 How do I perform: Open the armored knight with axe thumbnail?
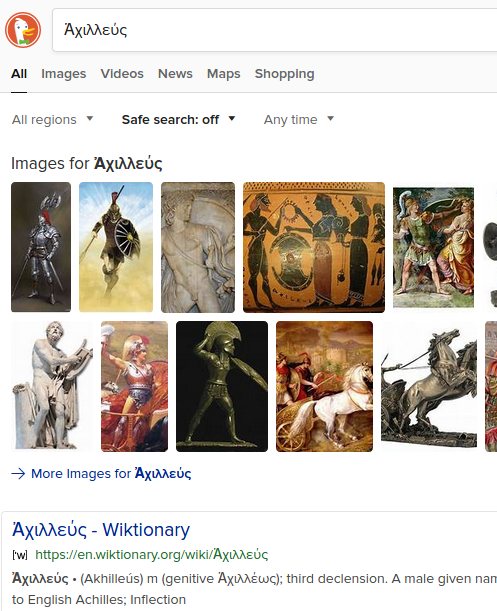[x=41, y=247]
